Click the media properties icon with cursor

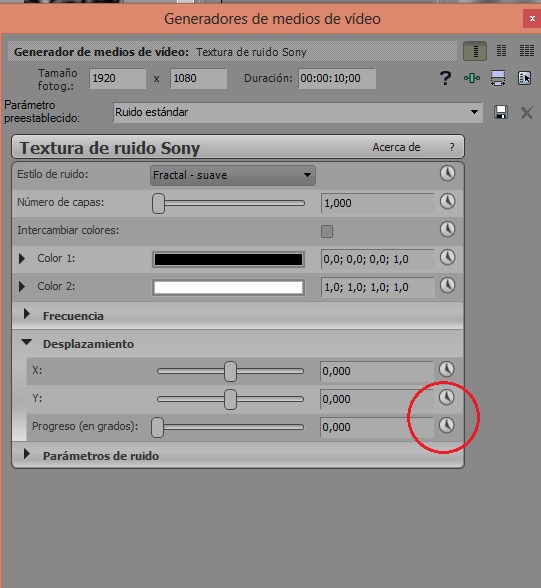524,78
